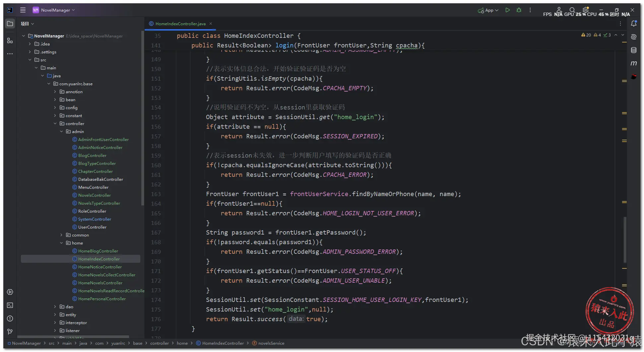Select the controller breadcrumb in the navigation bar

[159, 343]
